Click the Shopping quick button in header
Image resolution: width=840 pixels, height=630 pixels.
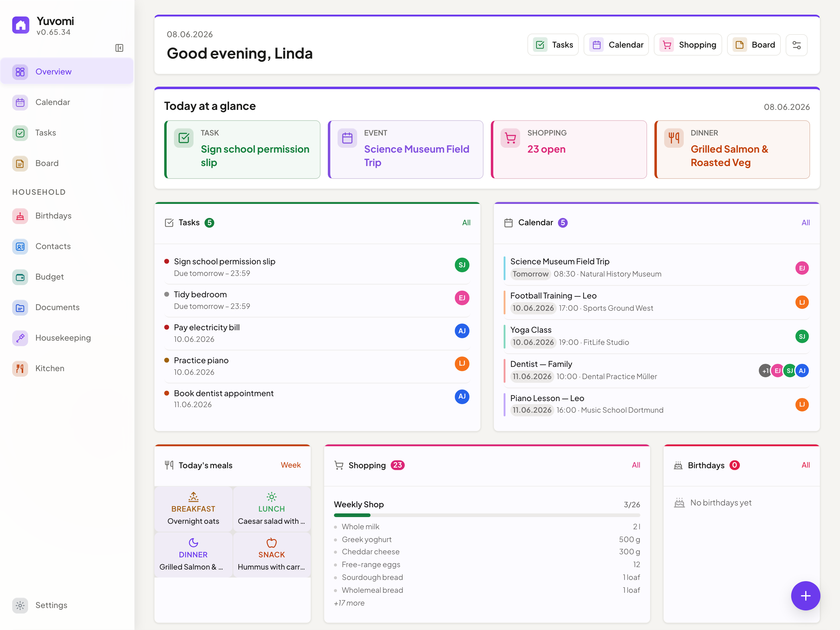coord(688,45)
